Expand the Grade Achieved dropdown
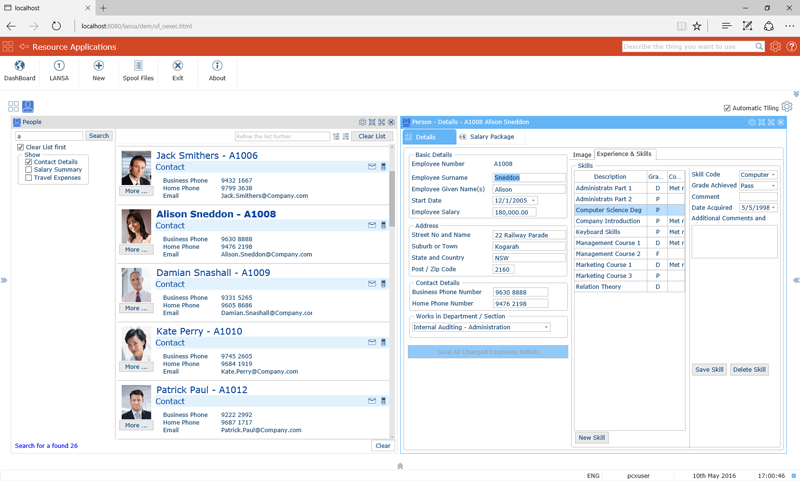Image resolution: width=800 pixels, height=481 pixels. coord(758,186)
